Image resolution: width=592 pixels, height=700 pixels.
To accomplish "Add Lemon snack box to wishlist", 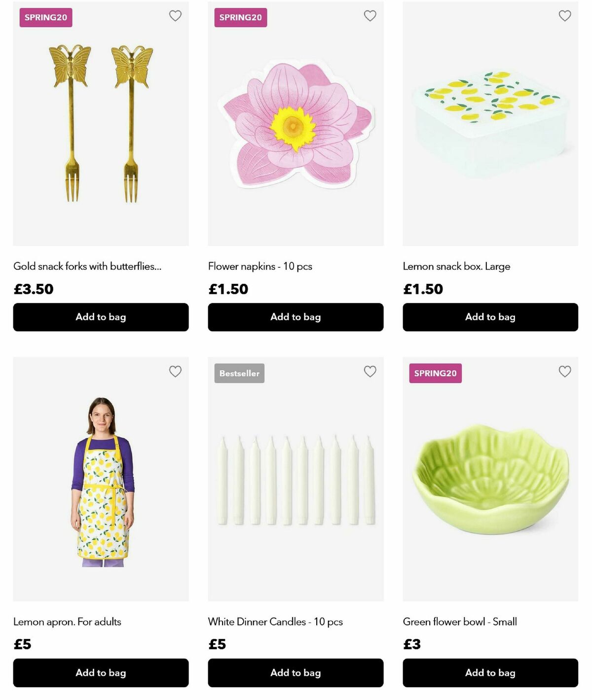I will click(565, 16).
